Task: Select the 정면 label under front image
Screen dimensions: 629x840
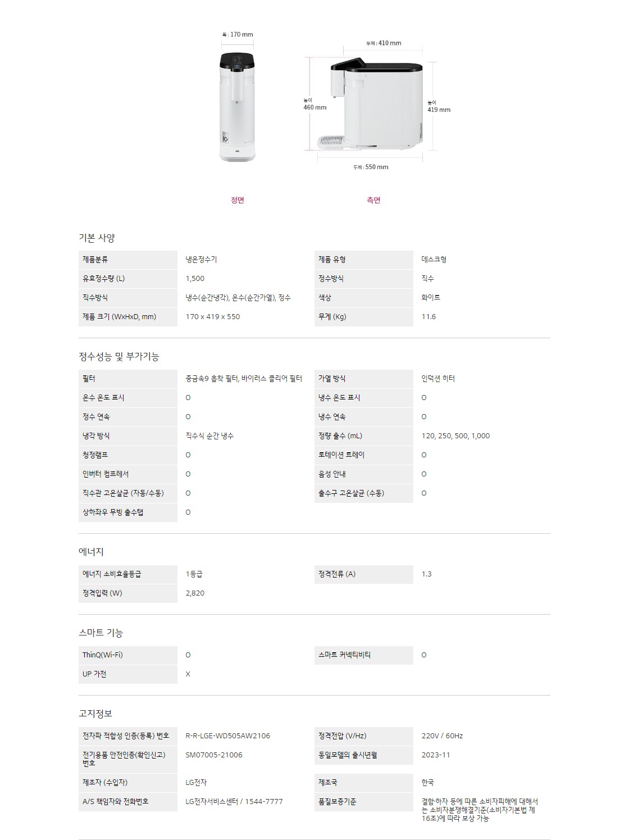Action: click(238, 200)
